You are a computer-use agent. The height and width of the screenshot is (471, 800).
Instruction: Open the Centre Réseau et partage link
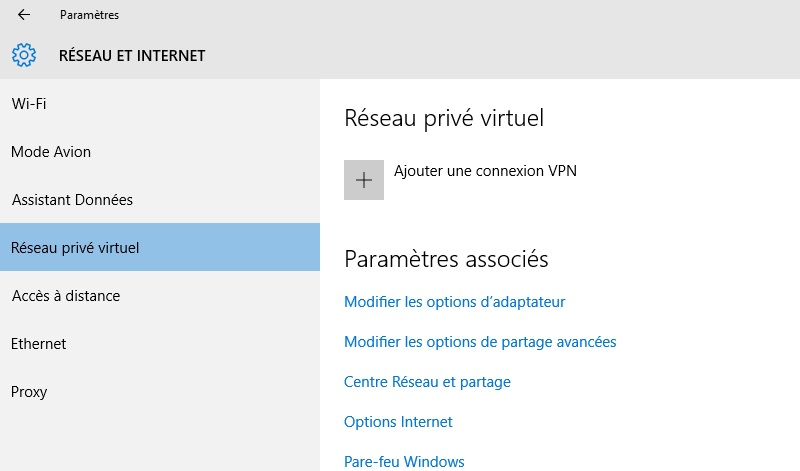coord(427,382)
